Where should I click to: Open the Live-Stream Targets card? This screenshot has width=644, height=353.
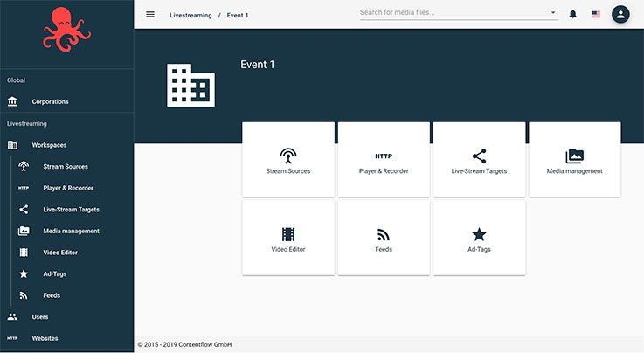480,159
